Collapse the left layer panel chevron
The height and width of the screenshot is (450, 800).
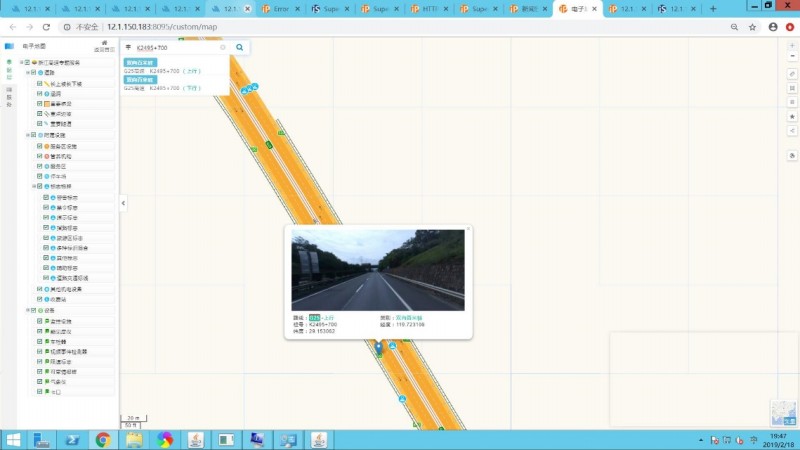click(123, 203)
